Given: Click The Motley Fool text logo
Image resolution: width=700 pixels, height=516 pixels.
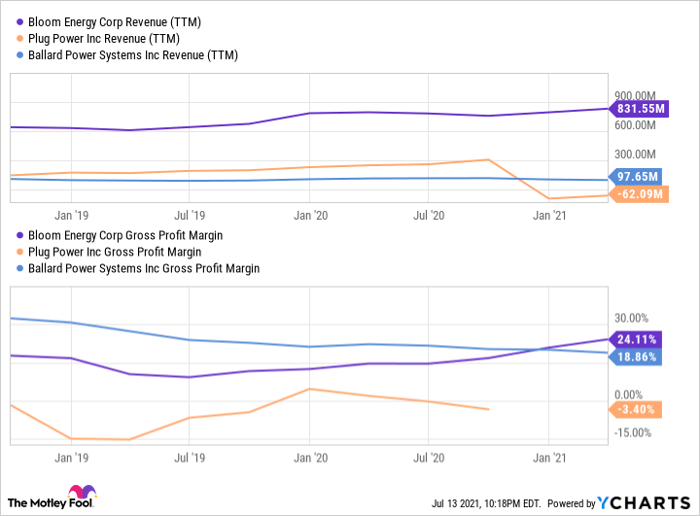Looking at the screenshot, I should (36, 501).
